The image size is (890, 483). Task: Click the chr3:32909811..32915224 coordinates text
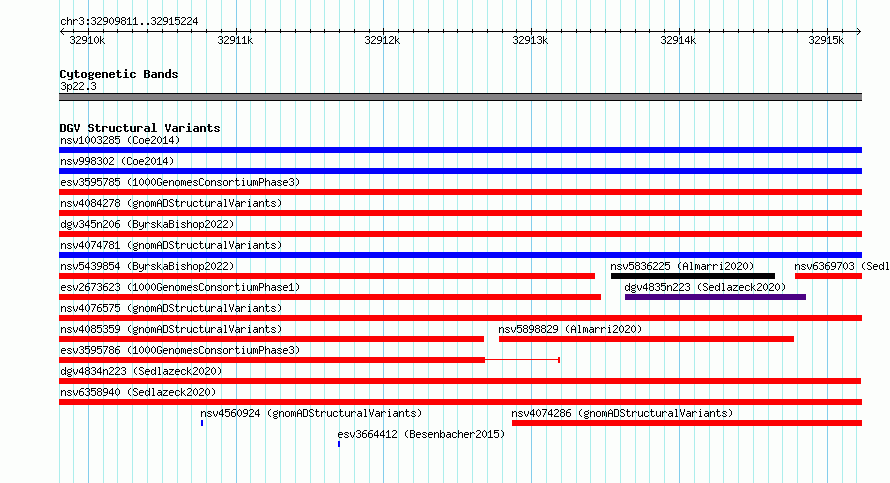click(x=129, y=22)
